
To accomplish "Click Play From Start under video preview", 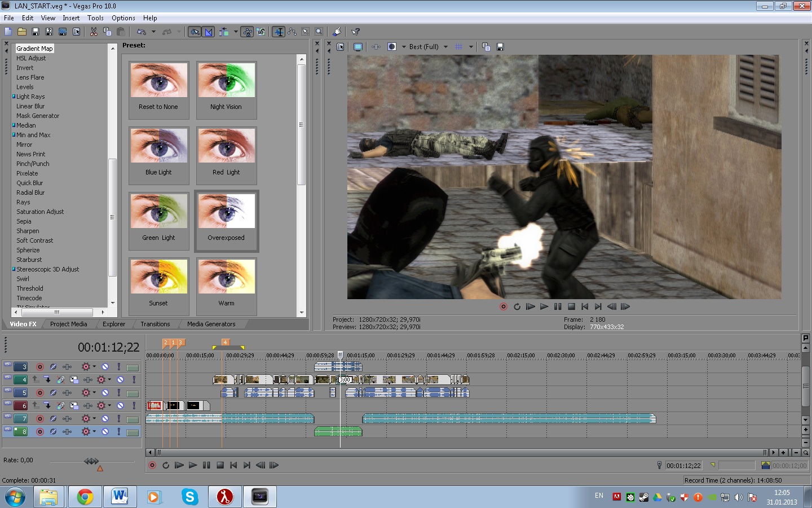I will pyautogui.click(x=531, y=306).
